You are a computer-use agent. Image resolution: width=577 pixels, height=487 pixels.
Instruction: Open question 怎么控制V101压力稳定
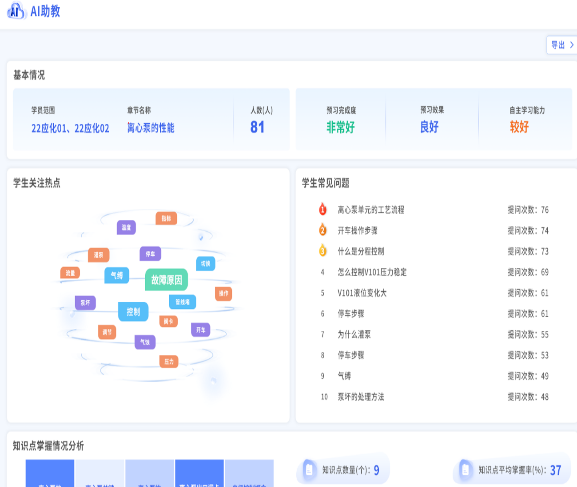coord(372,272)
